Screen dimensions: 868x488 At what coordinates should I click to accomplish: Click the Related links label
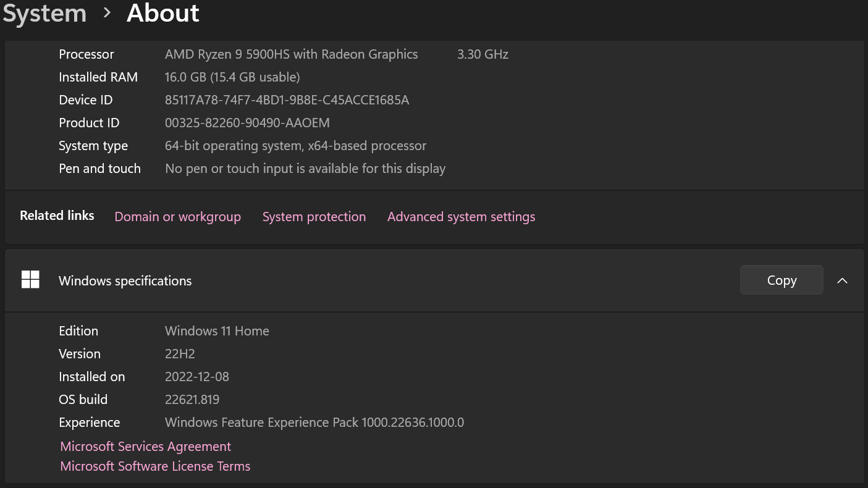pyautogui.click(x=57, y=216)
